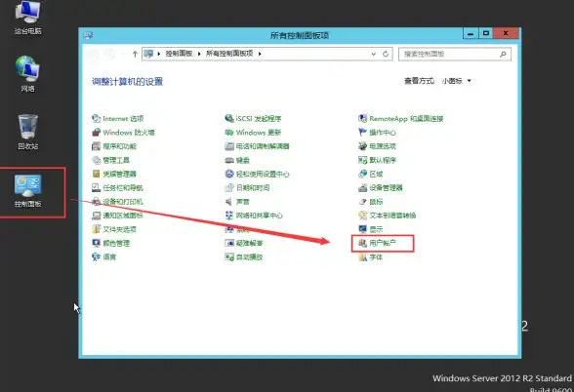
Task: Open iSCSI 发起程序 item
Action: coord(253,119)
